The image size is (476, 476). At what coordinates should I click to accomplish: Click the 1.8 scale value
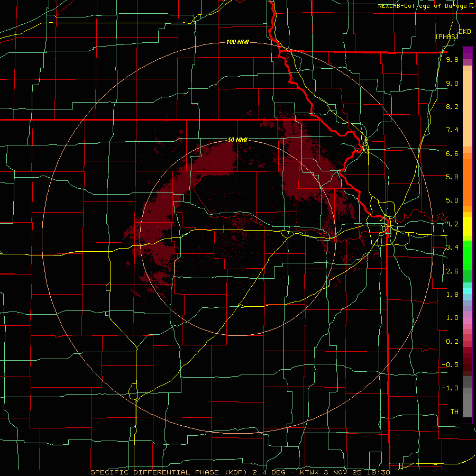click(x=452, y=295)
